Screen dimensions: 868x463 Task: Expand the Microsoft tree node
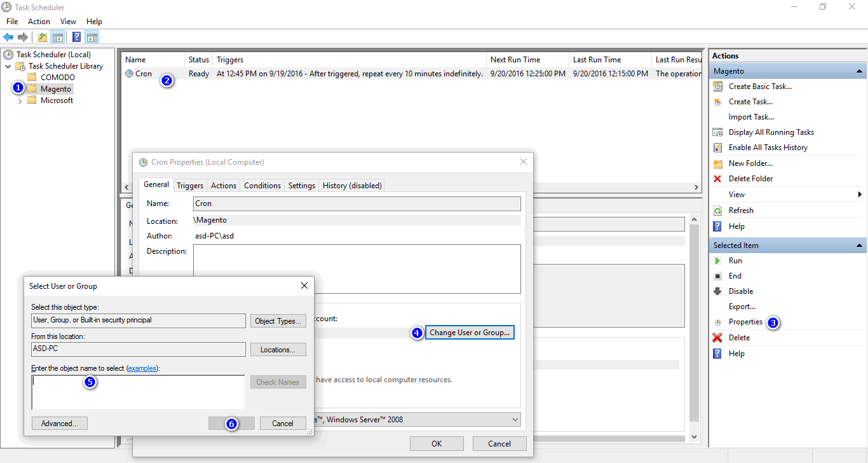(x=19, y=100)
